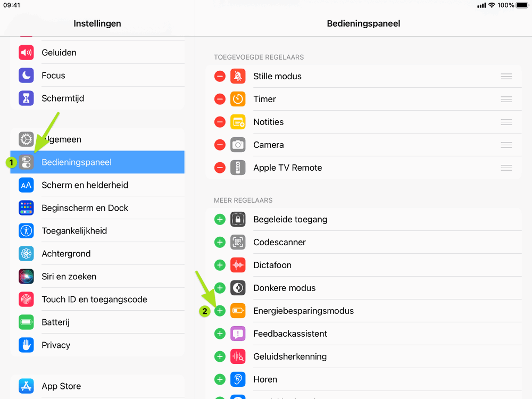Remove Stille modus with the red minus
This screenshot has height=399, width=532.
point(220,76)
